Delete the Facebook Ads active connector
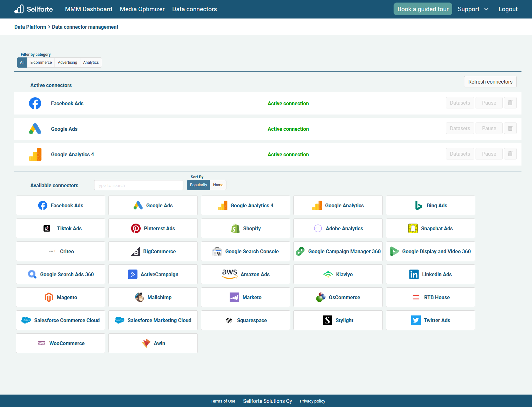The height and width of the screenshot is (407, 532). click(510, 103)
